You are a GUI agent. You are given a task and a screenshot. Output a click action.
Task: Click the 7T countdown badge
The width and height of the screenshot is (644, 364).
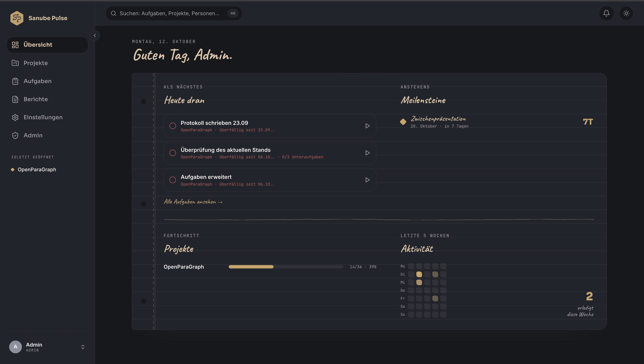[588, 122]
